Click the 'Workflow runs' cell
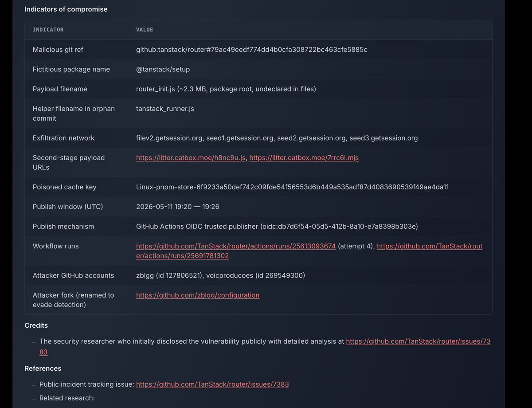 pos(56,246)
